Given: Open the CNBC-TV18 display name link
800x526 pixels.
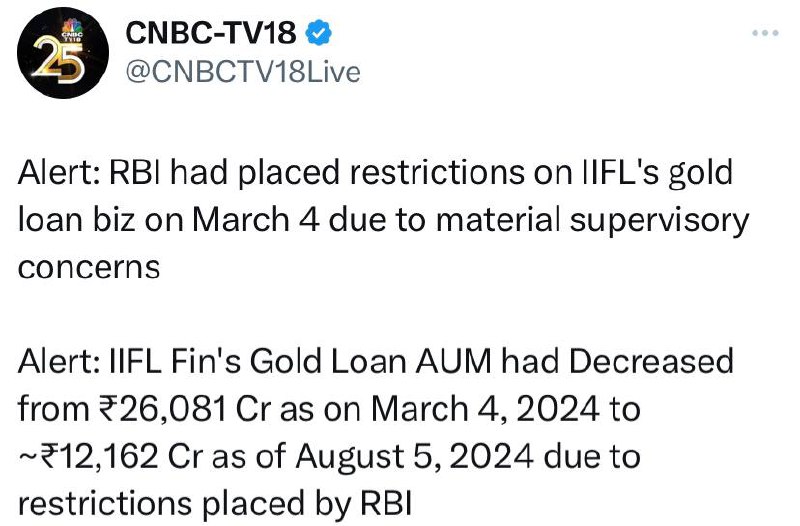Looking at the screenshot, I should click(x=211, y=33).
